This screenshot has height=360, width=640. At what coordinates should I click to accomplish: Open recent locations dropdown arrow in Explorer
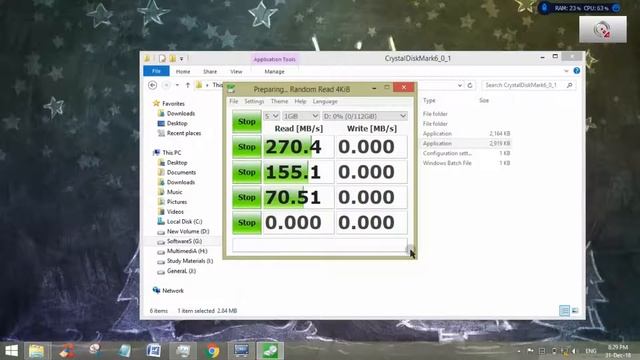(177, 85)
